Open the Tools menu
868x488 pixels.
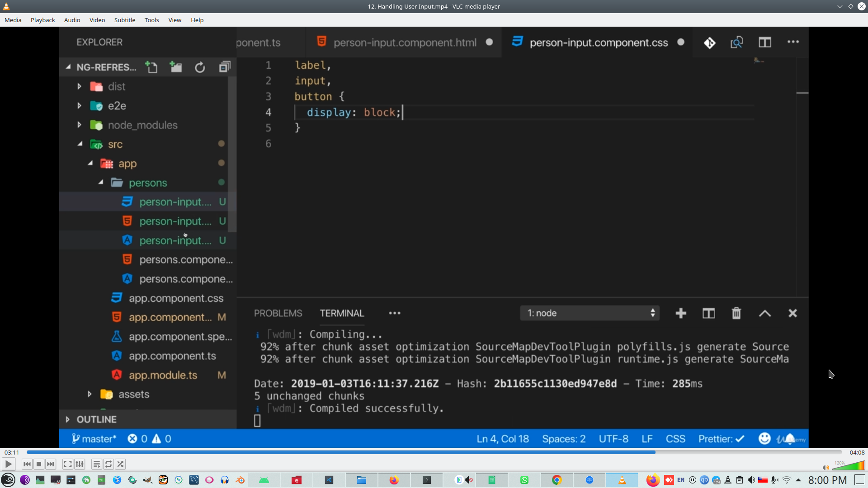[151, 20]
